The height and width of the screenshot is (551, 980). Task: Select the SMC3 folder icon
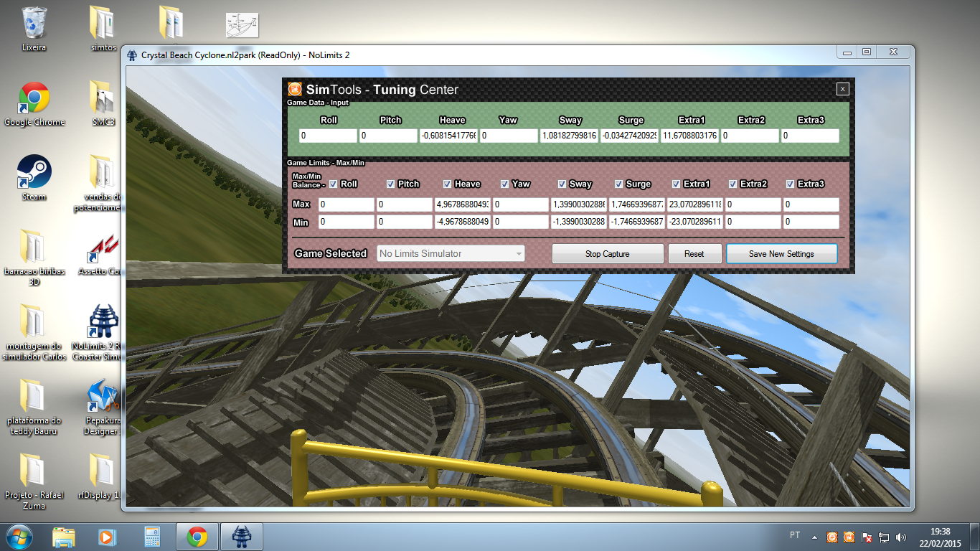click(103, 103)
